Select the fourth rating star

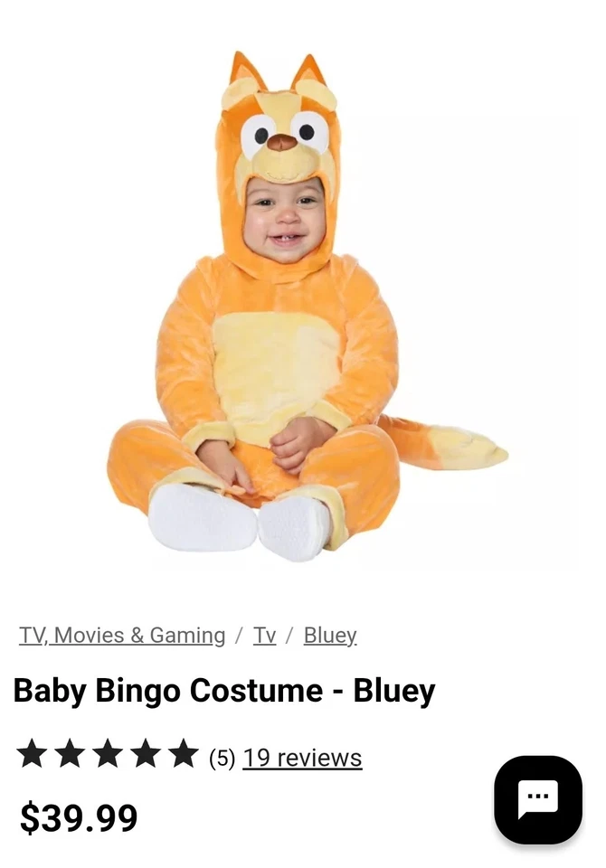tap(146, 754)
